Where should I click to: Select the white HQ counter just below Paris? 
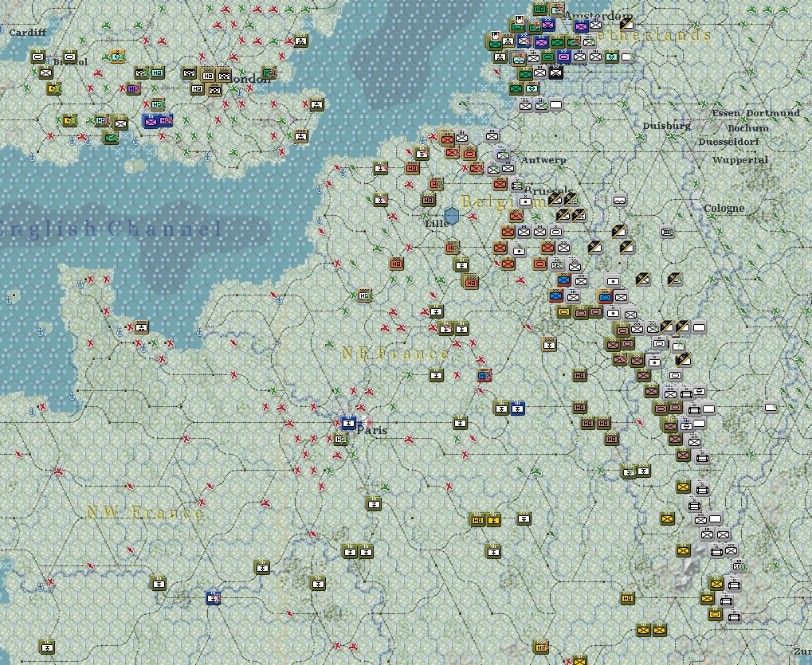[341, 440]
